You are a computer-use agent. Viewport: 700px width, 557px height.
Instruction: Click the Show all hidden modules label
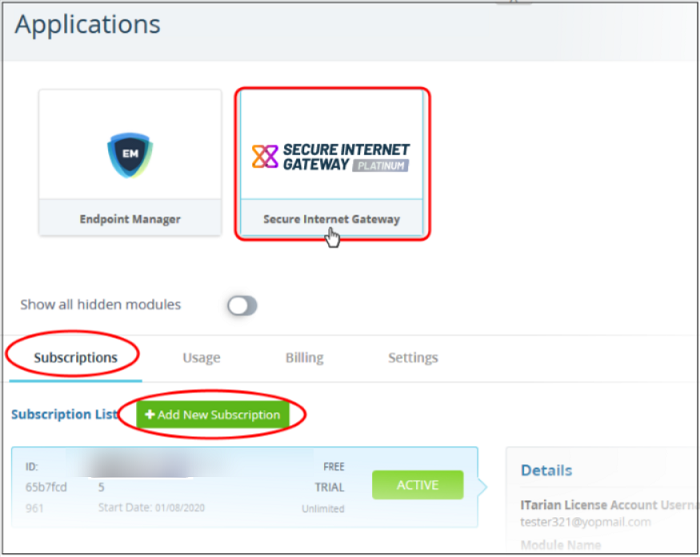(100, 305)
